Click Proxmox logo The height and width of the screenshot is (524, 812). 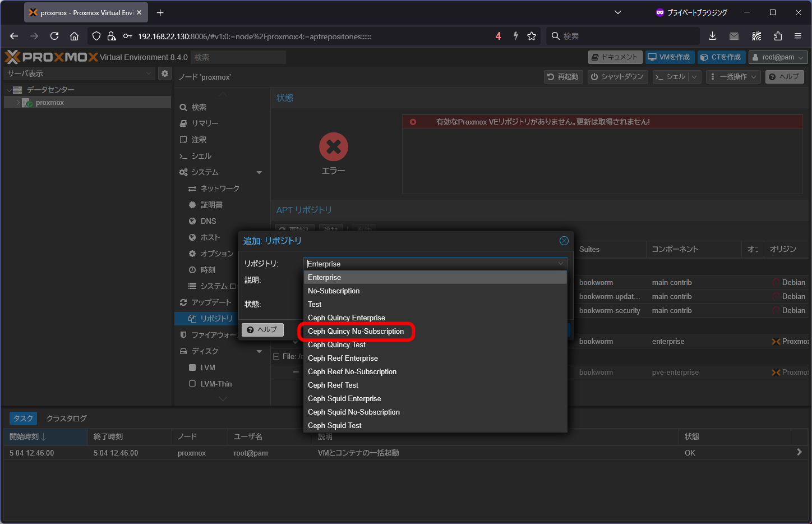(51, 57)
